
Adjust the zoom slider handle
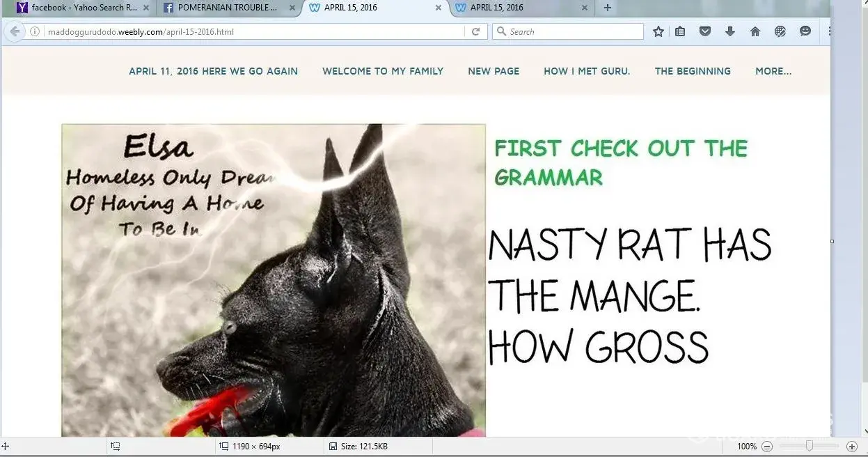[809, 446]
